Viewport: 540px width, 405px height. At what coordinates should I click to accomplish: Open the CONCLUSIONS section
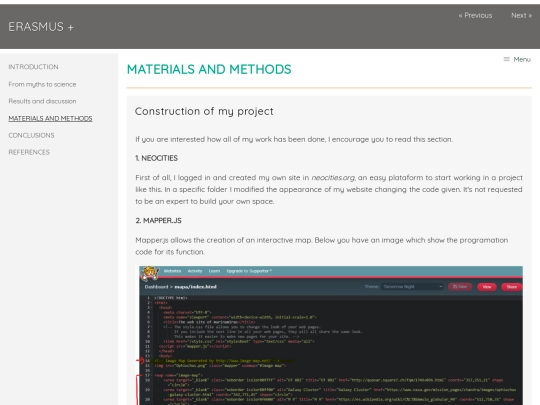[x=31, y=135]
